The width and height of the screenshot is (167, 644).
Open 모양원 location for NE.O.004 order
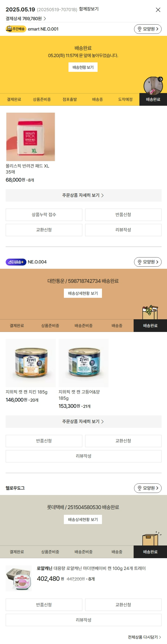148,262
